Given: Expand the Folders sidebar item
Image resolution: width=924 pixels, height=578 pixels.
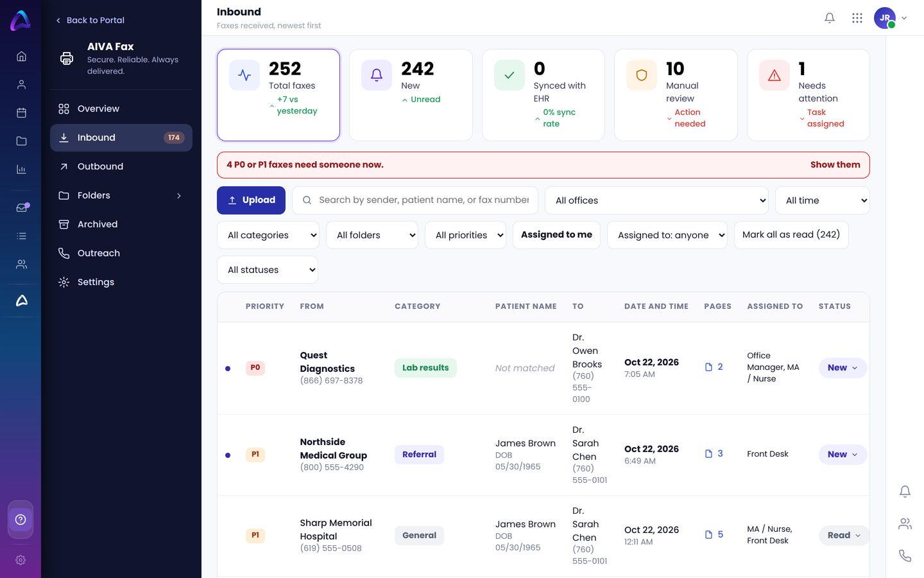Looking at the screenshot, I should pyautogui.click(x=121, y=196).
